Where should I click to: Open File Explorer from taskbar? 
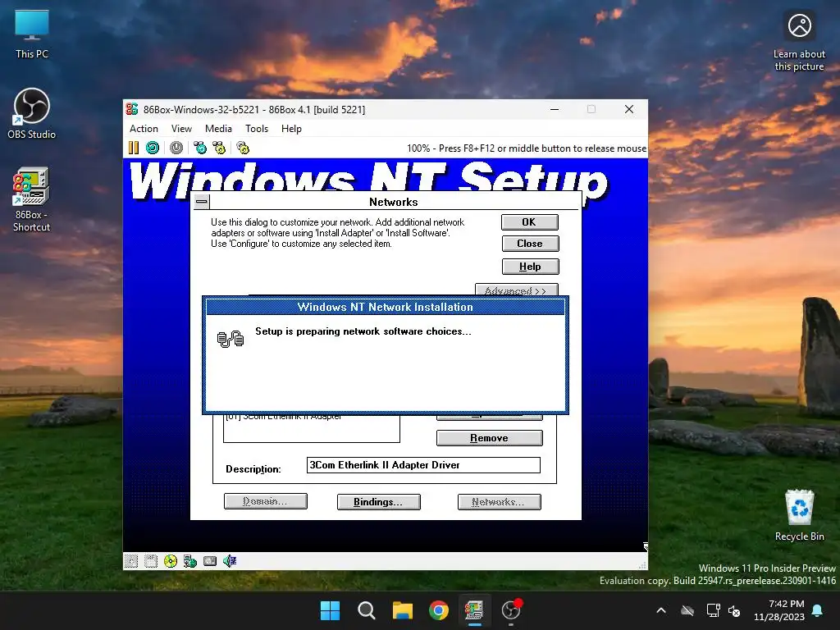pos(402,610)
